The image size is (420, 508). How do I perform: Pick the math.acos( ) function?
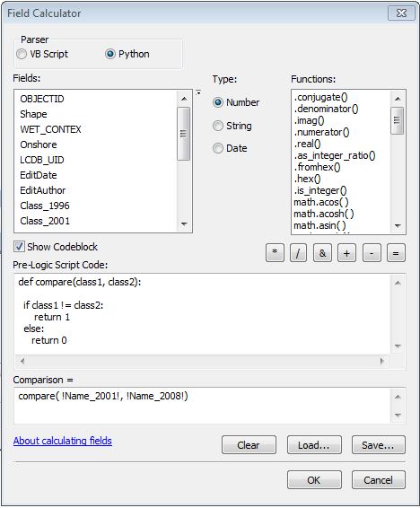click(x=321, y=202)
